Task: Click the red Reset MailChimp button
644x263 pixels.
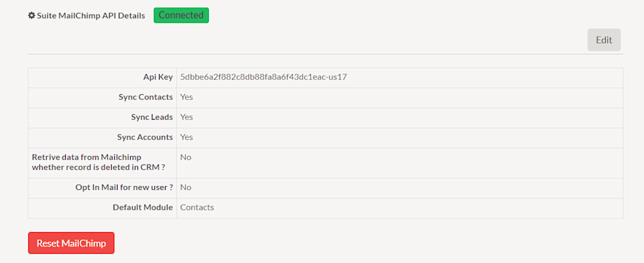Action: (71, 243)
